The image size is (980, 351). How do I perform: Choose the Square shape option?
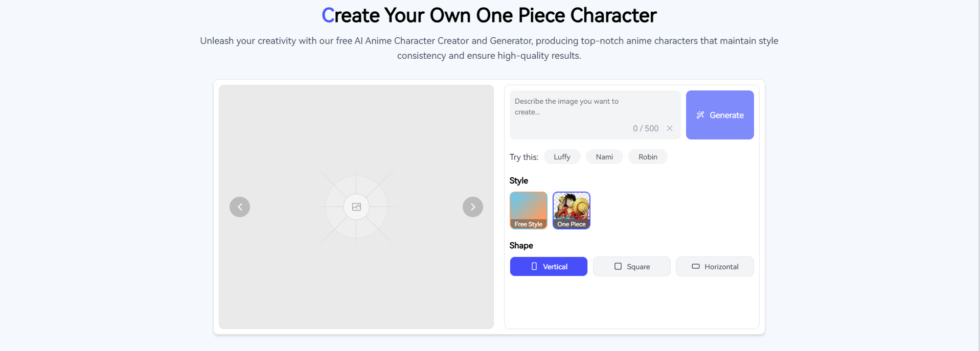631,266
